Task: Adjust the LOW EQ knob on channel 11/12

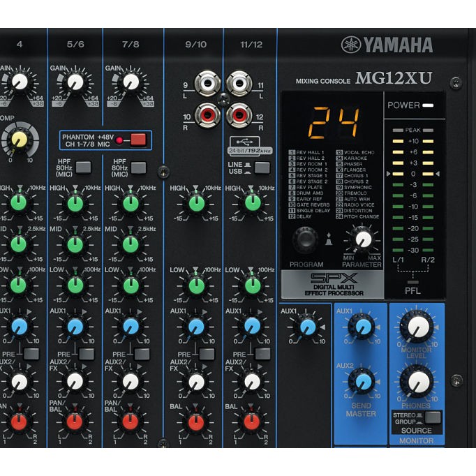Action: (x=252, y=285)
